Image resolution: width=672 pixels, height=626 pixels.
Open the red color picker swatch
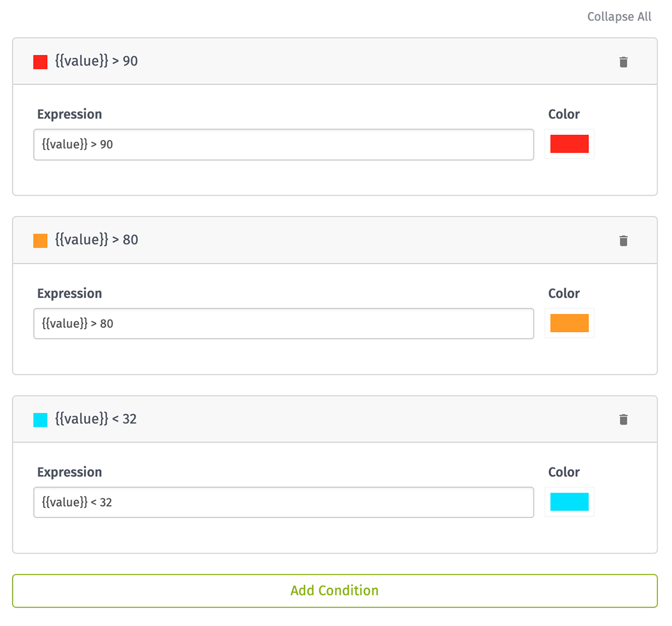[x=570, y=144]
